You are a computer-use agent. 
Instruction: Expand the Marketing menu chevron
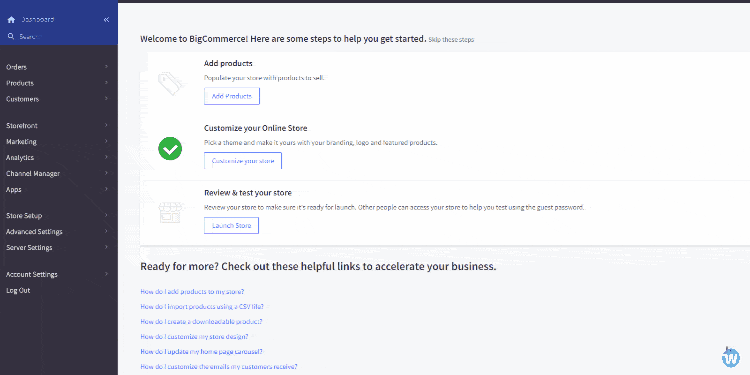tap(106, 142)
